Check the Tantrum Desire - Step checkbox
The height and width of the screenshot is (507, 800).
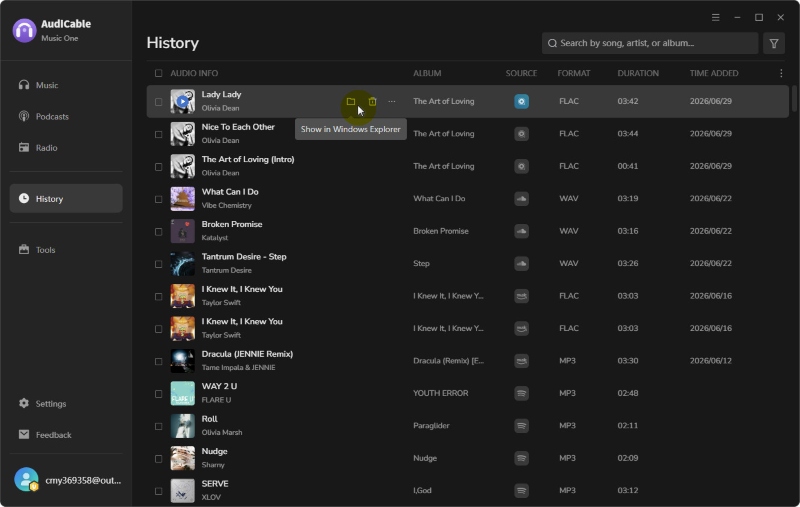[x=158, y=264]
